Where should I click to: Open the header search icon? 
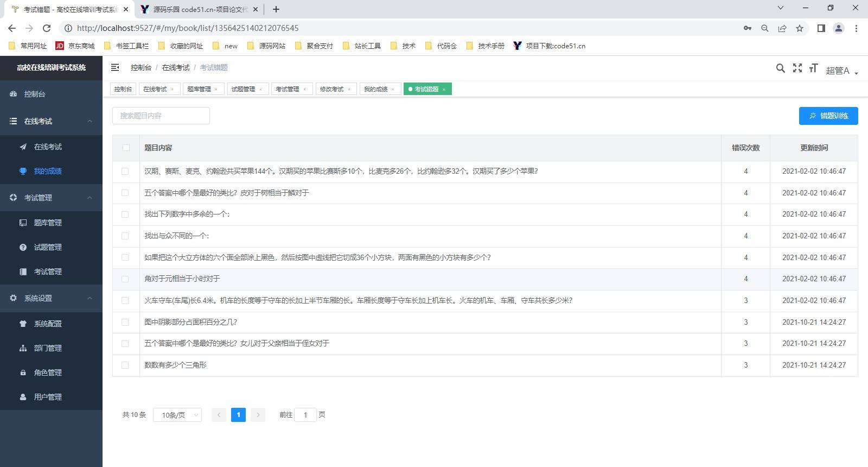coord(780,68)
